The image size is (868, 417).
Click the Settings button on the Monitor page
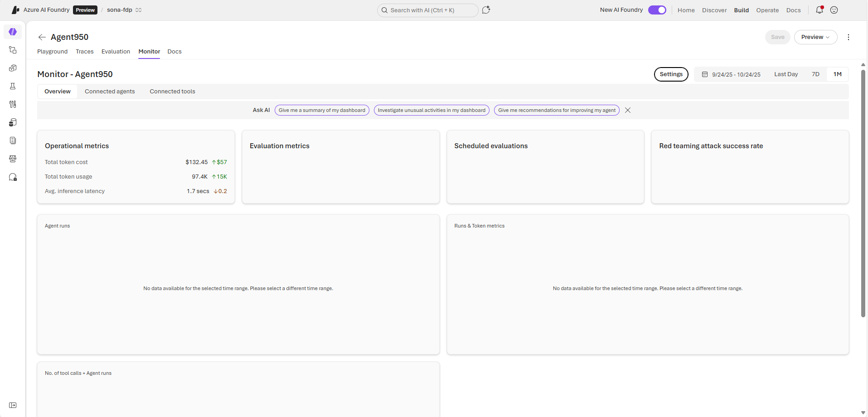click(x=671, y=74)
